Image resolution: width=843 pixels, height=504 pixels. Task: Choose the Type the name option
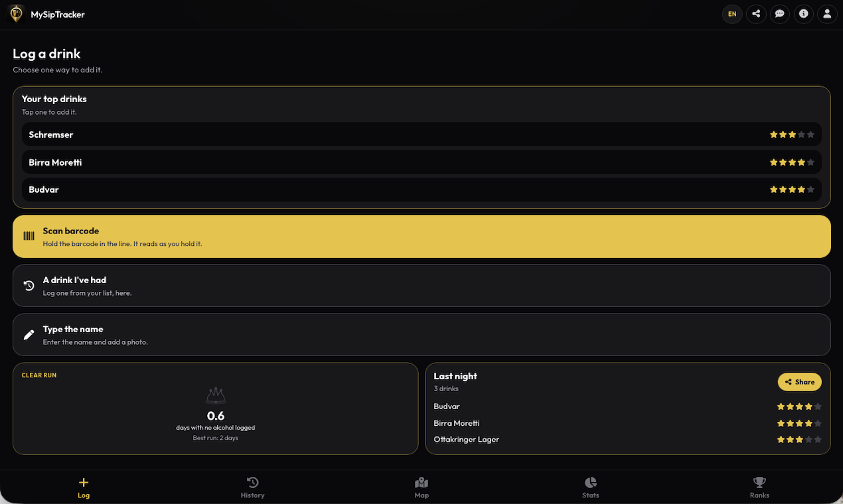(421, 335)
